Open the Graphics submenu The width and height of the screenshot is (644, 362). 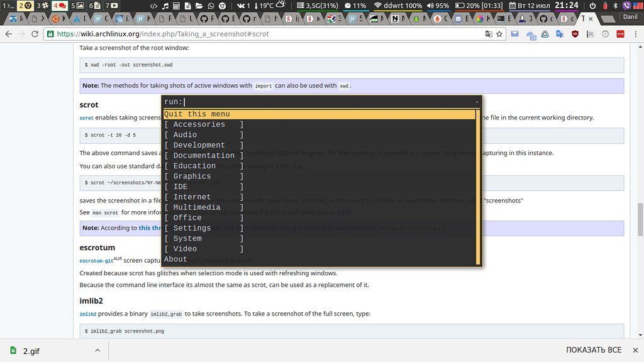coord(204,176)
